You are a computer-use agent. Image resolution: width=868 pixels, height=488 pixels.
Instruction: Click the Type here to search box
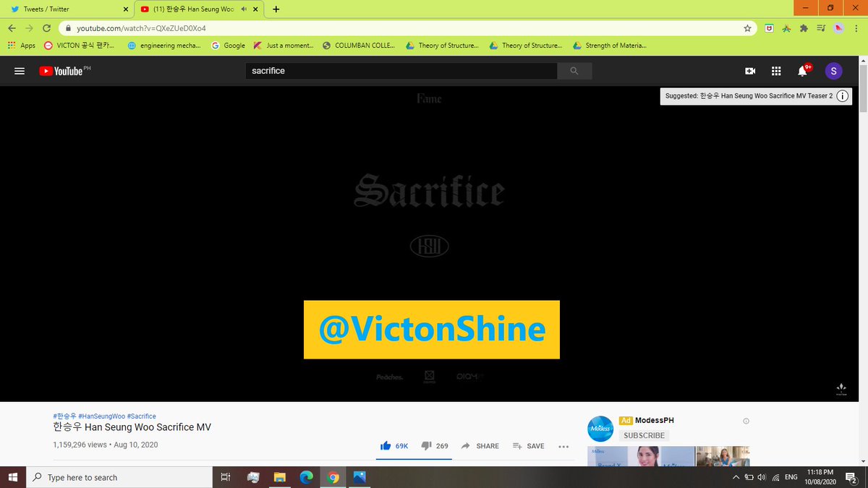click(x=119, y=477)
